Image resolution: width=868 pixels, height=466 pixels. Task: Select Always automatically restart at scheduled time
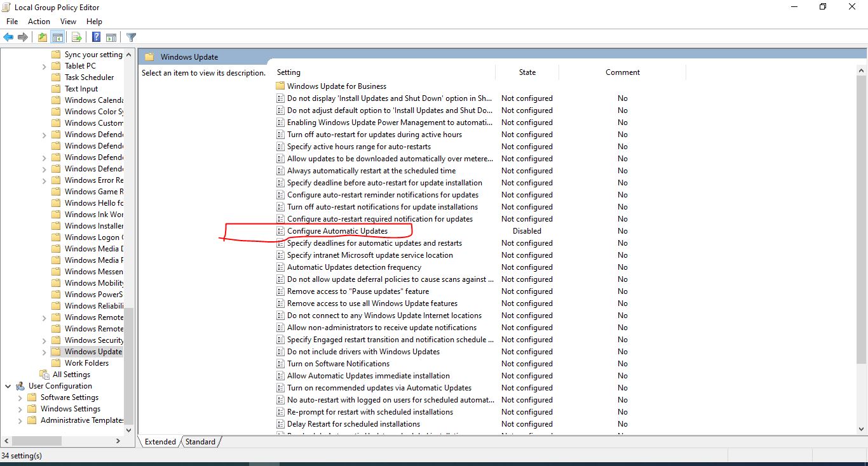point(371,171)
